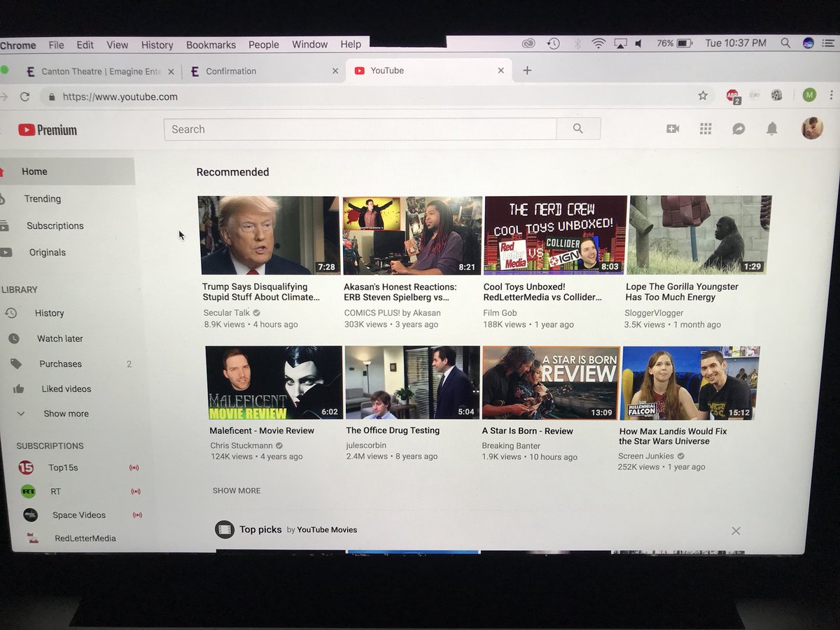This screenshot has width=840, height=630.
Task: Click the macOS Spotlight search icon
Action: coord(785,43)
